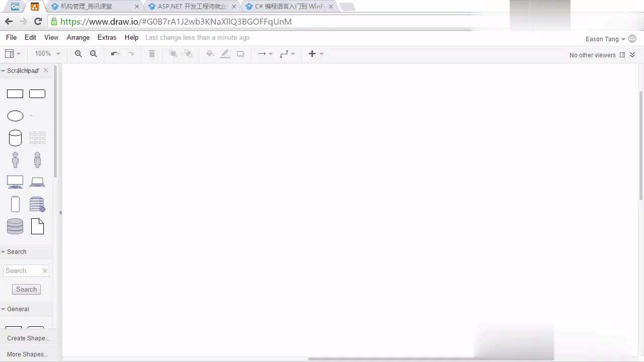The width and height of the screenshot is (644, 362).
Task: Select the monitor shape in Scratchpad
Action: coord(15,182)
